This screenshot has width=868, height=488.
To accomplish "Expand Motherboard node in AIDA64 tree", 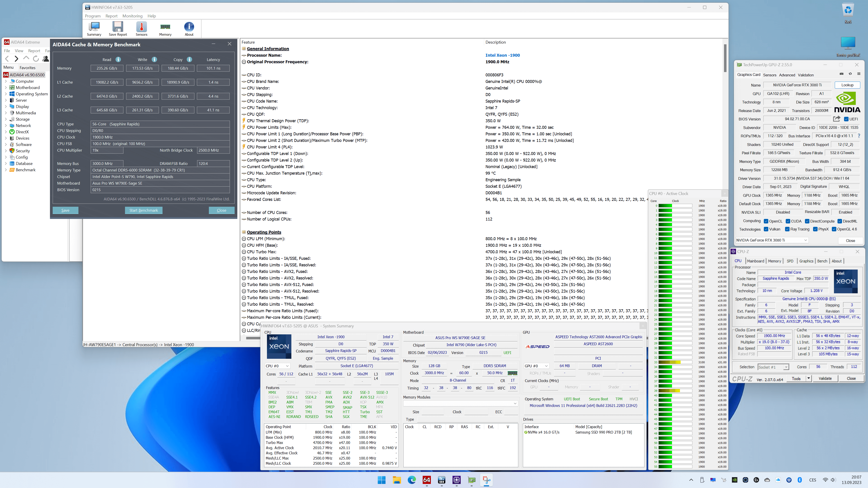I will [x=6, y=88].
